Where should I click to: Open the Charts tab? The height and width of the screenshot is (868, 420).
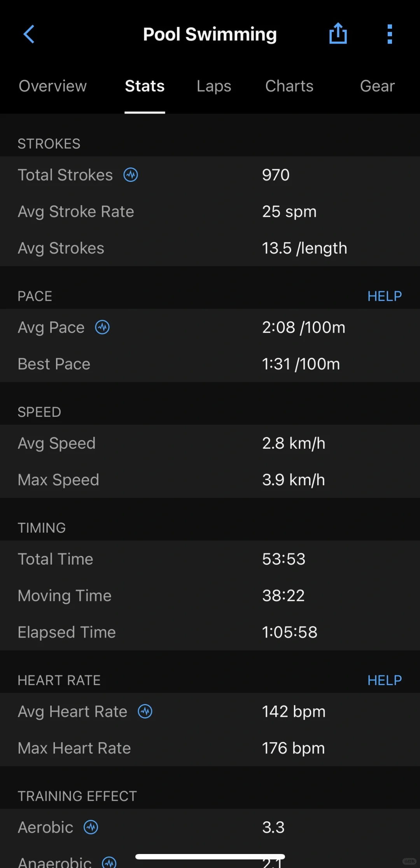(x=289, y=86)
